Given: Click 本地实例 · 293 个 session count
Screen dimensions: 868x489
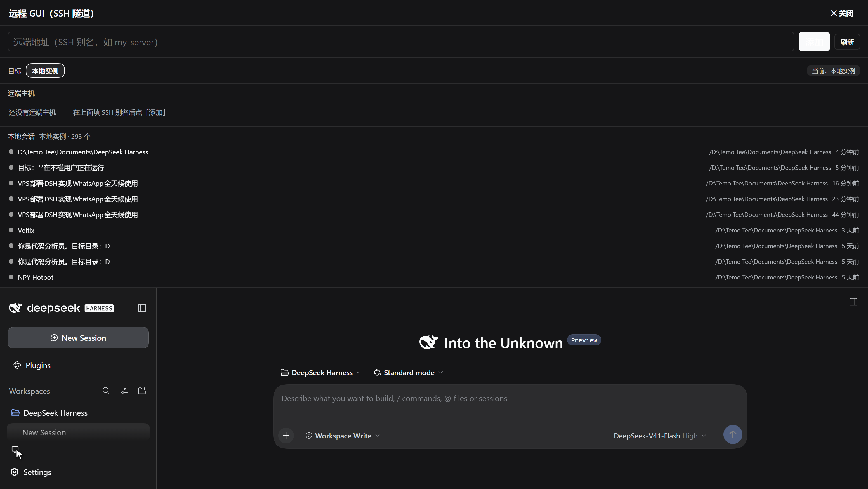Looking at the screenshot, I should pyautogui.click(x=65, y=137).
